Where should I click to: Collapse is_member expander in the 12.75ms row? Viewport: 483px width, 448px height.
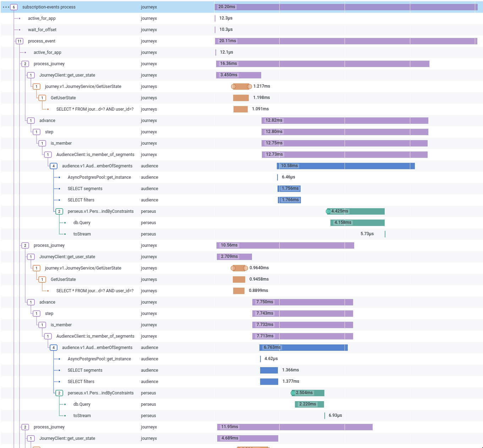[x=42, y=143]
